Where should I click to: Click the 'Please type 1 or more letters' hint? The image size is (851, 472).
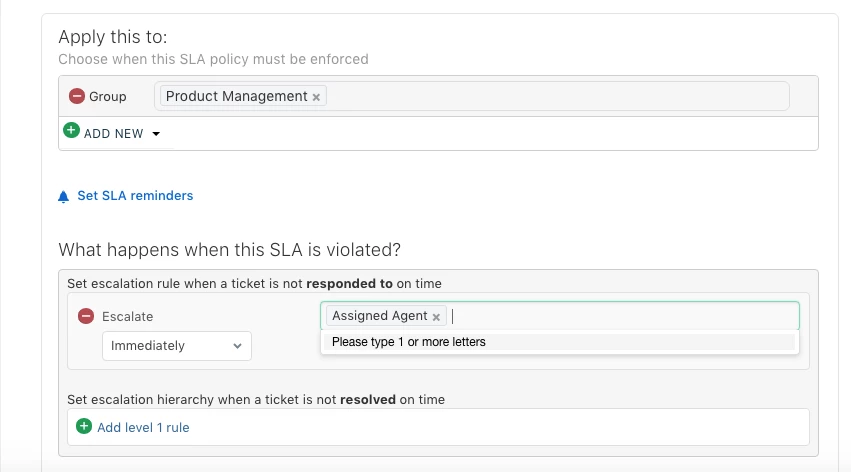click(408, 342)
